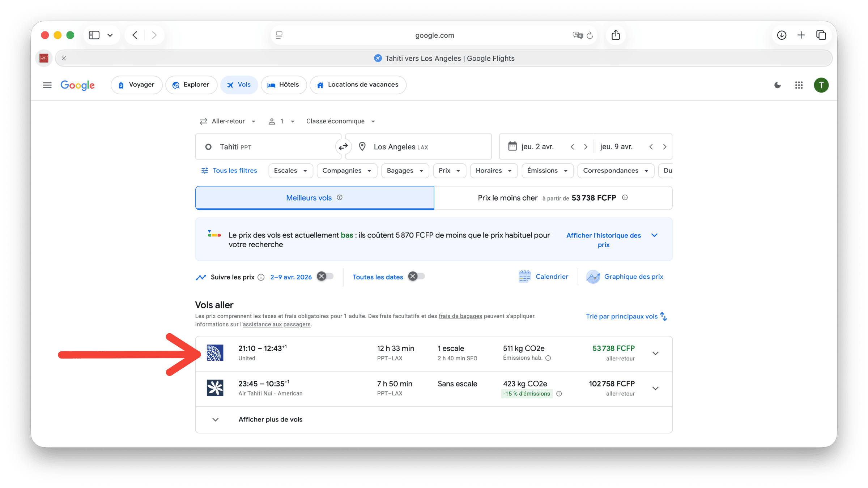Viewport: 868px width, 488px height.
Task: Expand the United flight details
Action: click(x=655, y=353)
